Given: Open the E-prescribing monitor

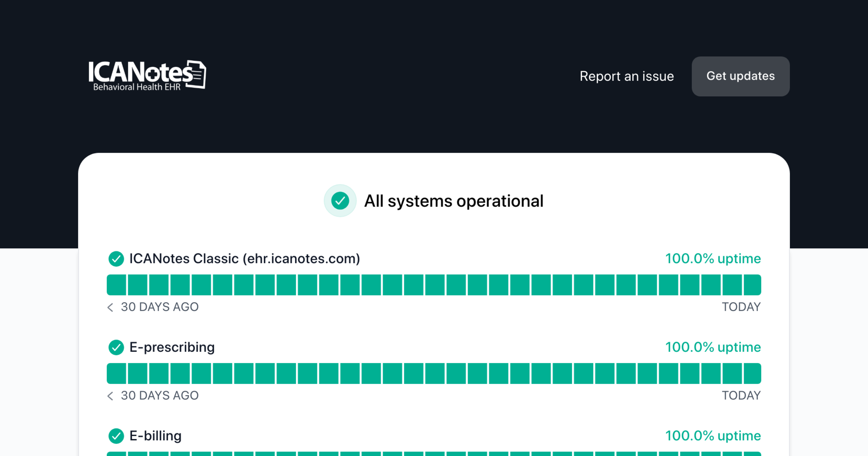Looking at the screenshot, I should point(172,347).
